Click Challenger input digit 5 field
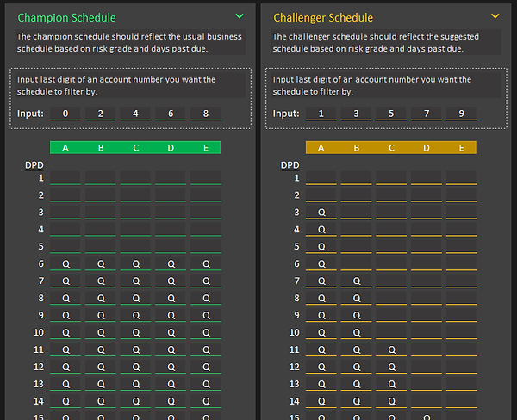The height and width of the screenshot is (420, 517). point(391,114)
